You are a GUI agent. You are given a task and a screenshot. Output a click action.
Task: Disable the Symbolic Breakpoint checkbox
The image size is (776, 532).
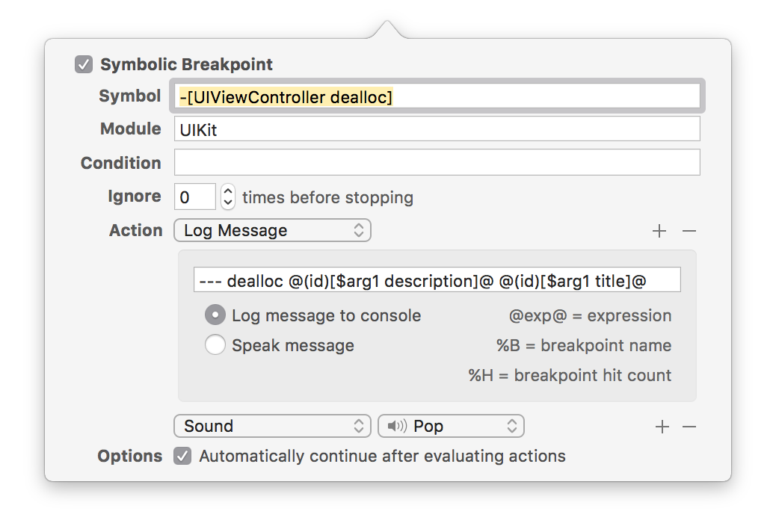(x=83, y=64)
